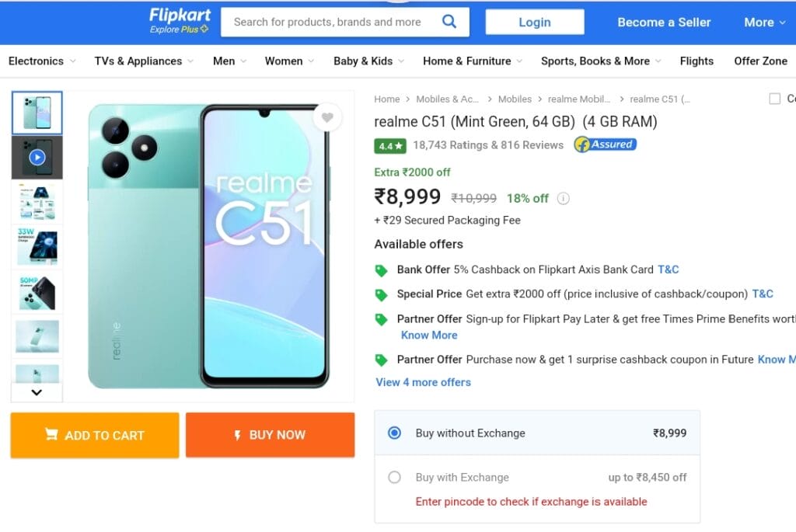The width and height of the screenshot is (796, 532).
Task: Open the price details info icon
Action: pos(563,198)
